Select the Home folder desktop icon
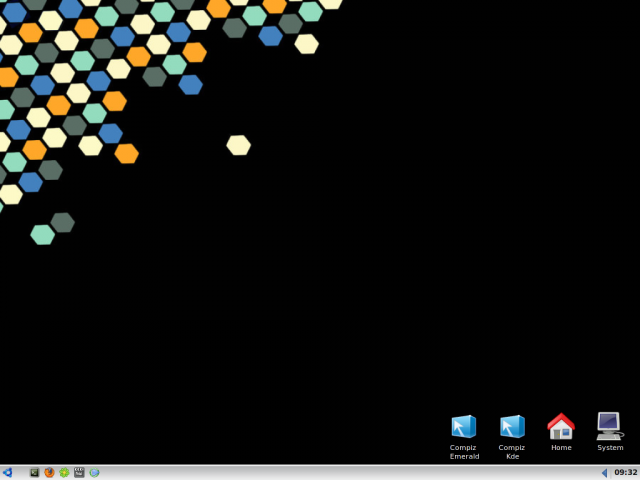640x480 pixels. (x=561, y=432)
